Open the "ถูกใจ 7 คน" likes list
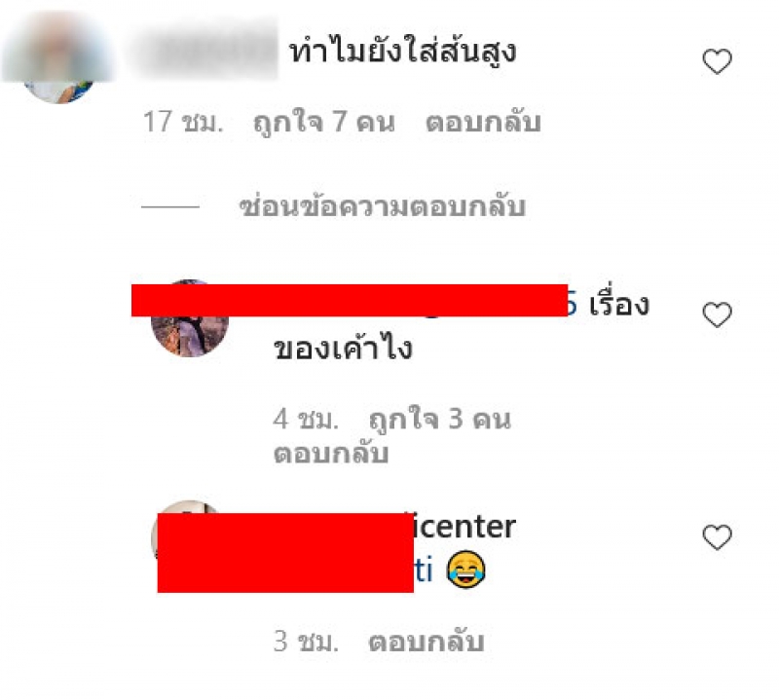This screenshot has height=700, width=779. (x=324, y=123)
